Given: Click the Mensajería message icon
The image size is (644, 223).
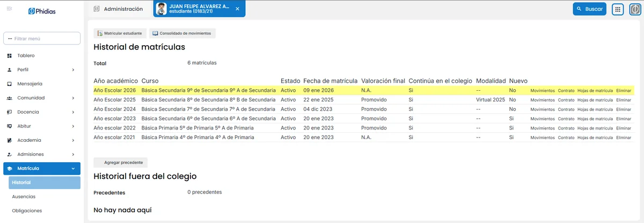Looking at the screenshot, I should pyautogui.click(x=10, y=84).
